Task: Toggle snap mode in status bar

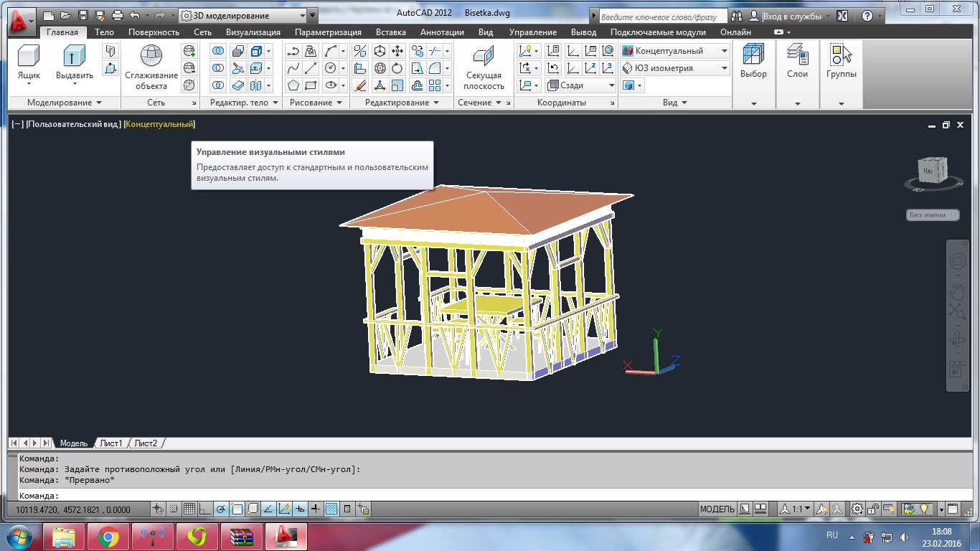Action: [174, 509]
